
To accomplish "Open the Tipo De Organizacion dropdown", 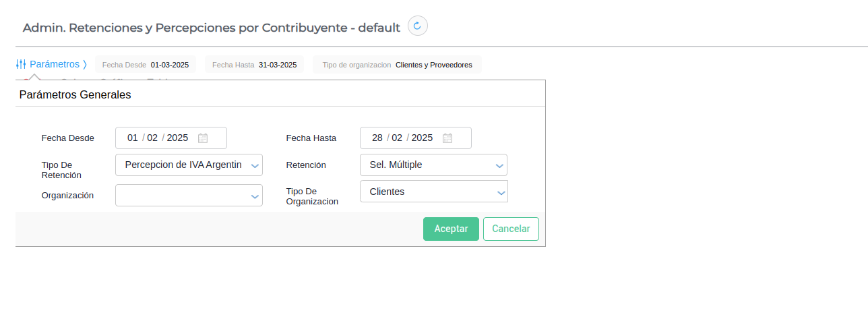I will 501,192.
